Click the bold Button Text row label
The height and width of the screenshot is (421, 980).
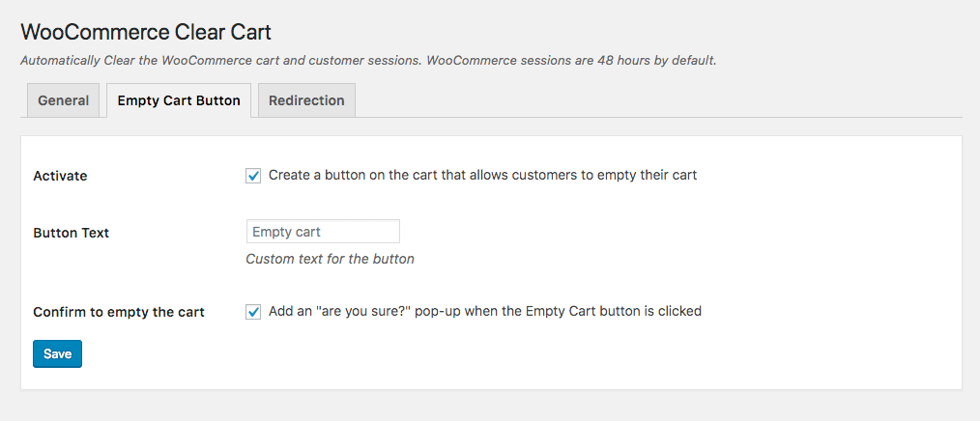72,233
